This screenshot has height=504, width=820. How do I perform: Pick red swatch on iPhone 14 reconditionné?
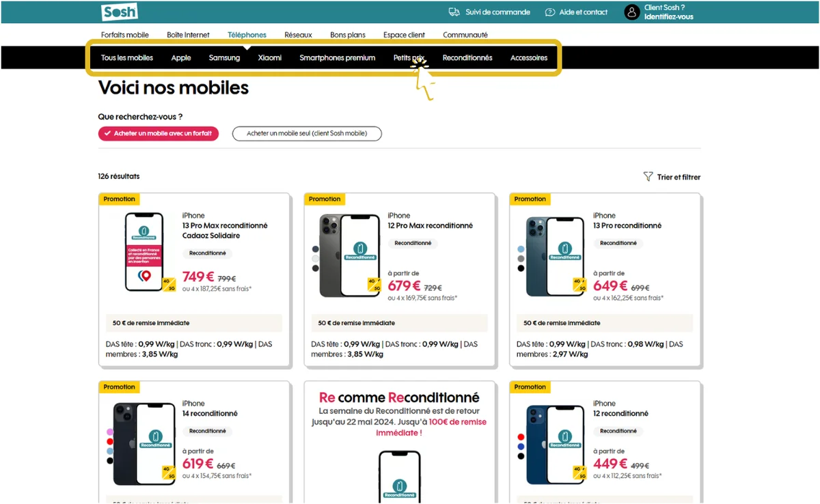(110, 442)
